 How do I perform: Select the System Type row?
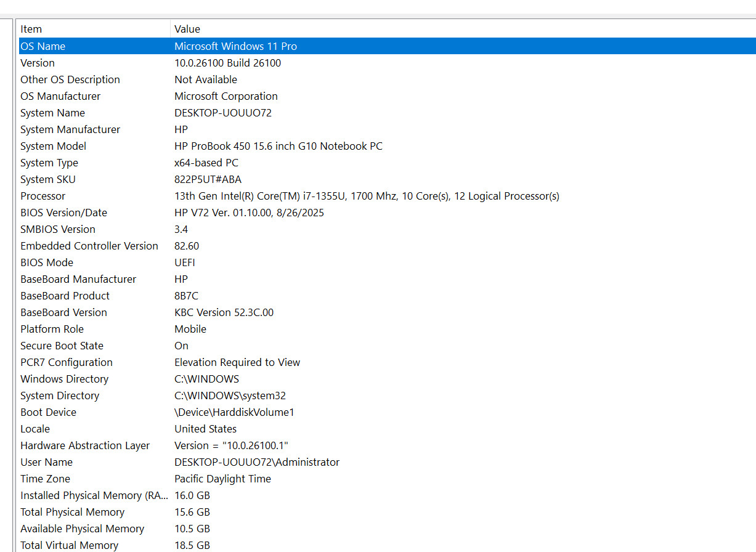388,163
